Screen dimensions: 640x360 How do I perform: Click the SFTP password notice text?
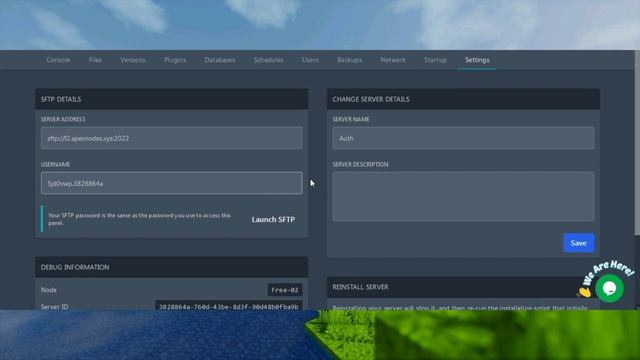140,219
